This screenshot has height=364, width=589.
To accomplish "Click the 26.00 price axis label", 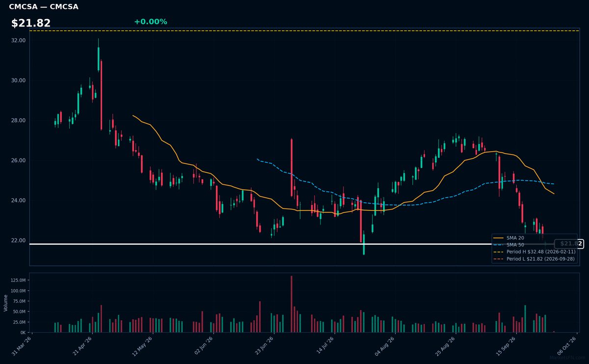I will [x=18, y=160].
